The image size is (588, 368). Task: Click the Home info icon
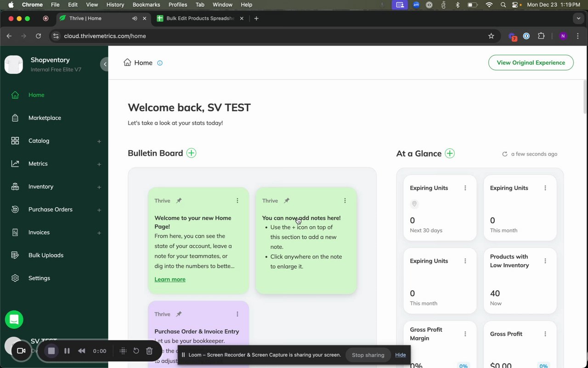click(160, 63)
